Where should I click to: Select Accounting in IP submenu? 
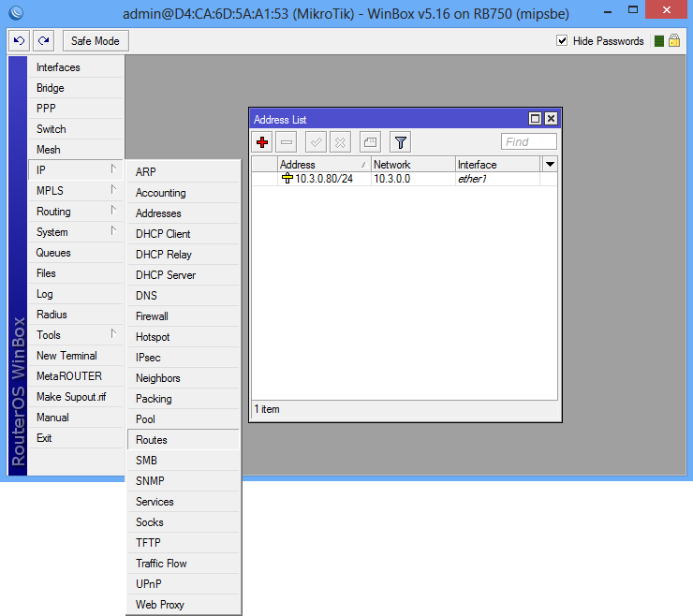[184, 193]
